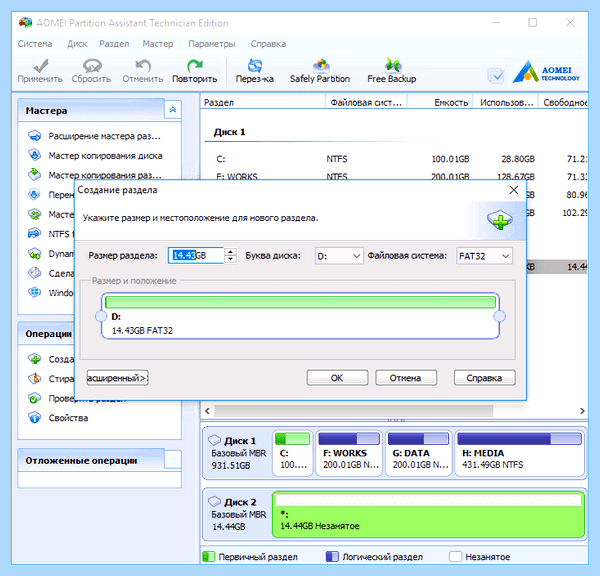Click the Dynamic disk wizard icon
The width and height of the screenshot is (600, 576).
point(34,253)
